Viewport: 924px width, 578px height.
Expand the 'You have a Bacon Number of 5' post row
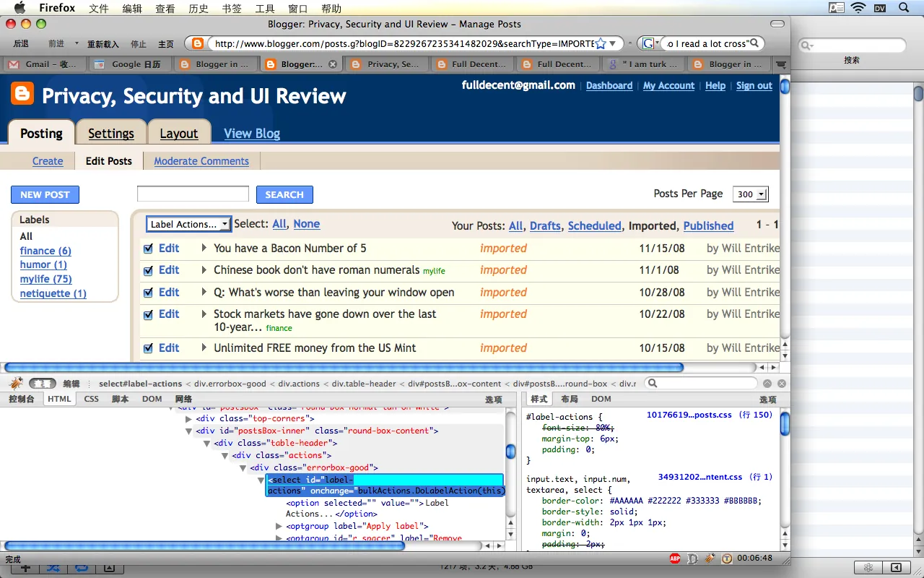click(x=204, y=249)
